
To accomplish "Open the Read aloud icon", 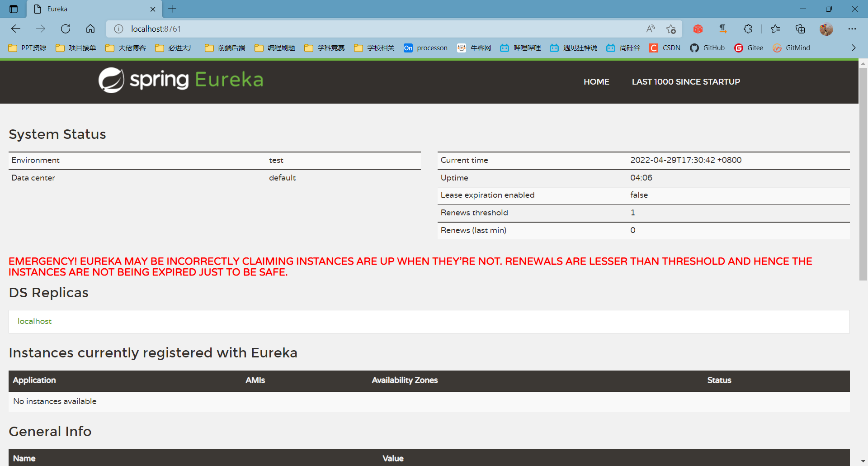I will pos(651,29).
